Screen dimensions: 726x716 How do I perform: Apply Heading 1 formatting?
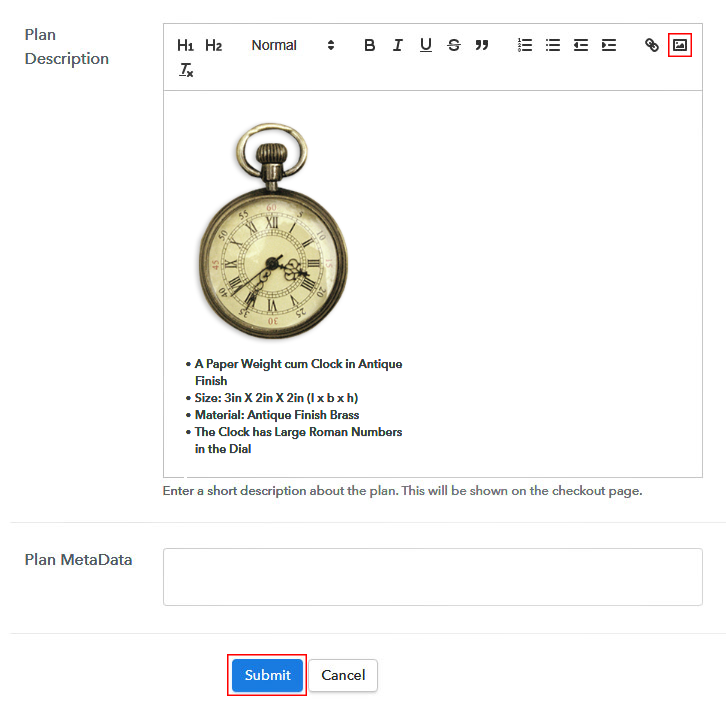click(x=185, y=45)
